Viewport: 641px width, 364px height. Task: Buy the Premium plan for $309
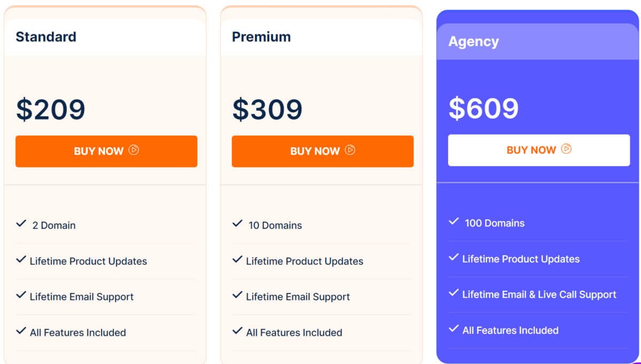(x=323, y=151)
